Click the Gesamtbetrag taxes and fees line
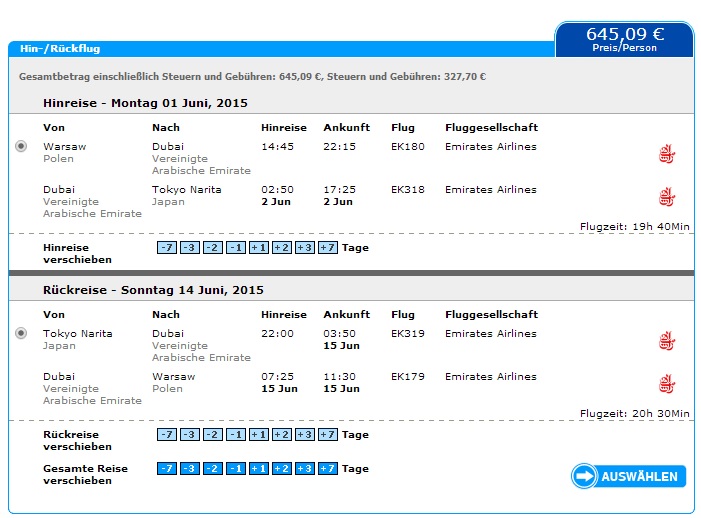This screenshot has width=701, height=518. (x=252, y=76)
